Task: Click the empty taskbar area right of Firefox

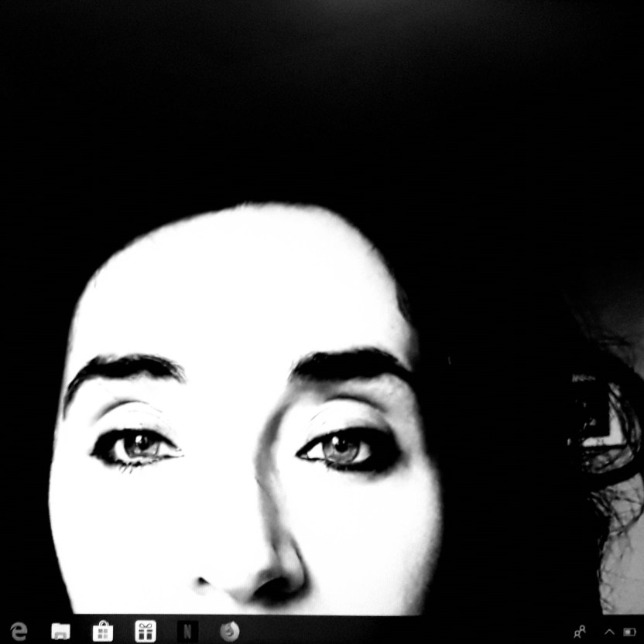Action: (x=348, y=631)
